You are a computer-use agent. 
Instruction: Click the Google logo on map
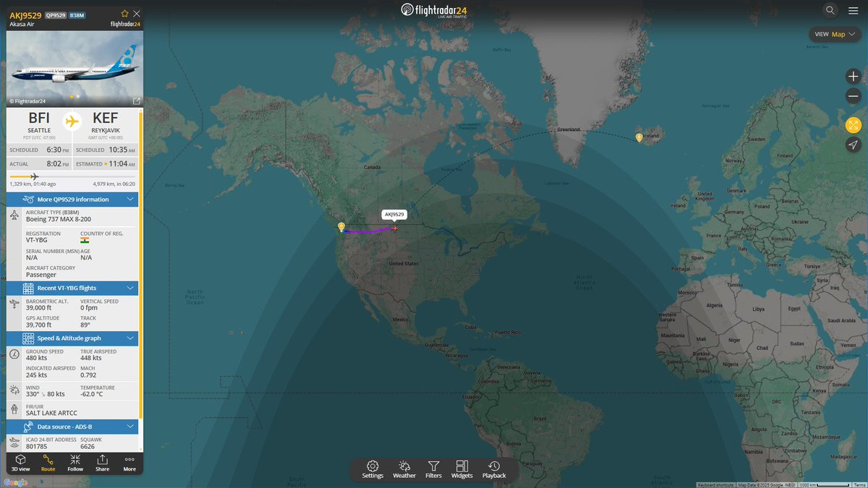(x=15, y=482)
